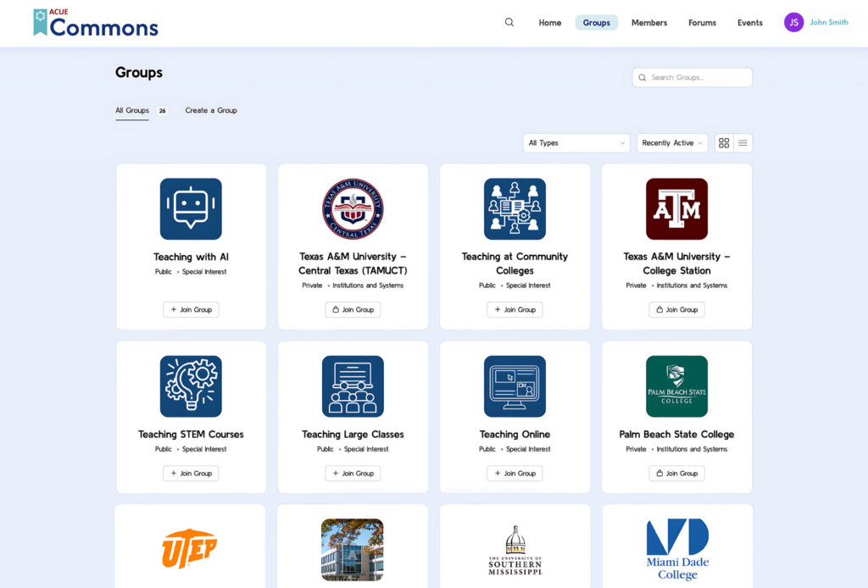Screen dimensions: 868x588
Task: Open Teaching at Community Colleges title
Action: [x=515, y=263]
